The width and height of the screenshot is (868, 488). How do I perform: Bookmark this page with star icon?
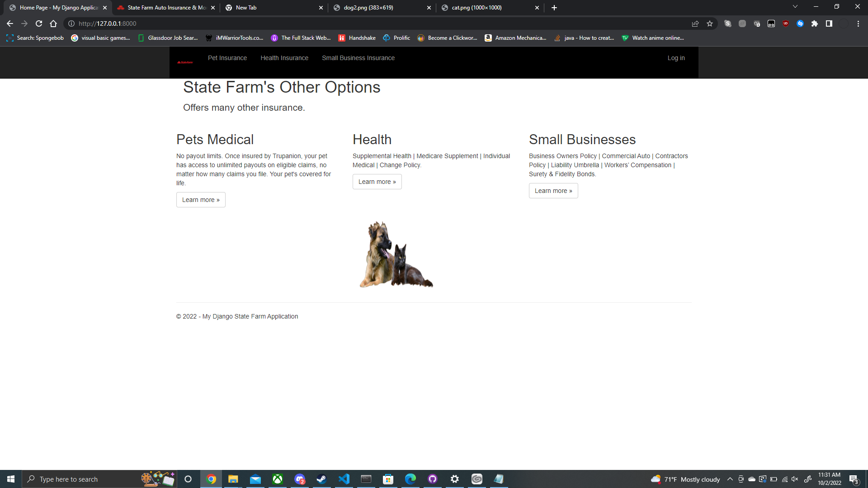(710, 23)
